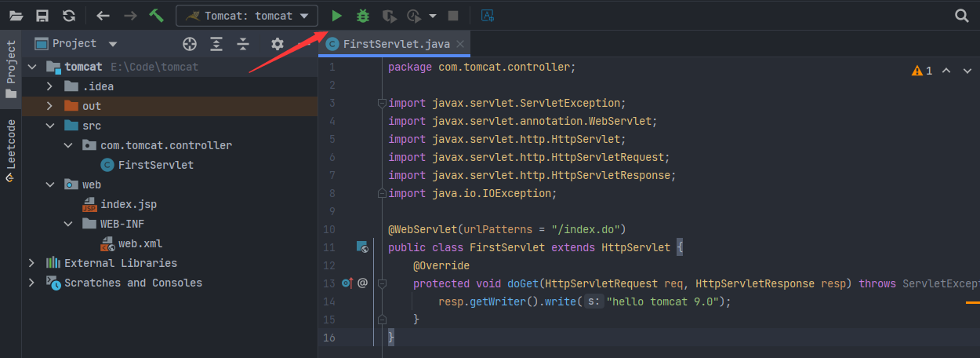Click fold marker at line 15
Viewport: 980px width, 358px height.
(381, 320)
